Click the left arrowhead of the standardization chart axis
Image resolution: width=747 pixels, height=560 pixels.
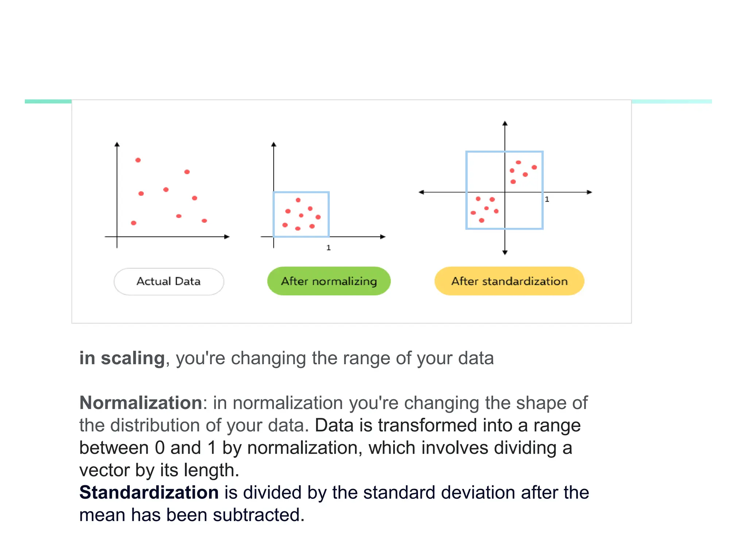(421, 192)
